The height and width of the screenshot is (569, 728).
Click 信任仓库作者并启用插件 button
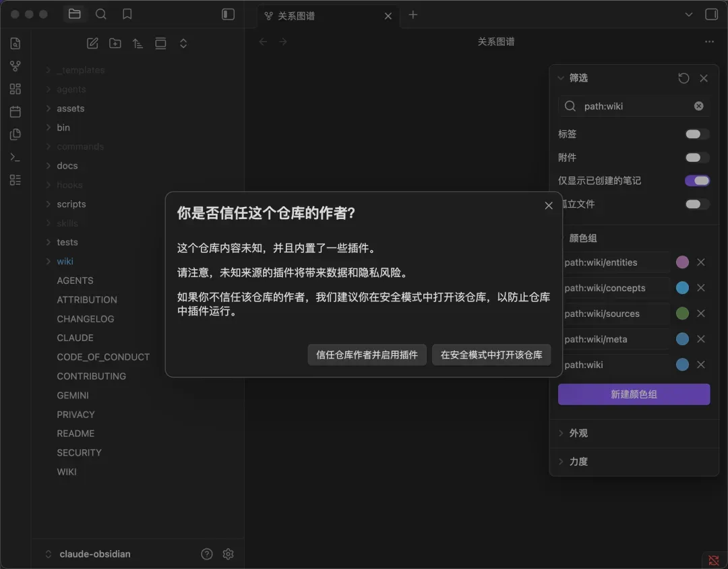click(367, 355)
